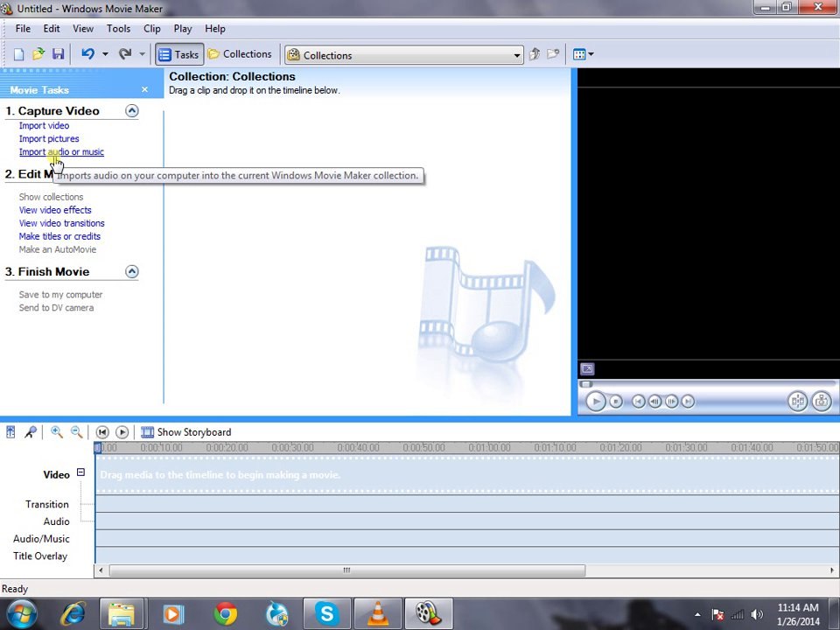Switch preview to full screen
Screen dimensions: 840x630
point(587,369)
